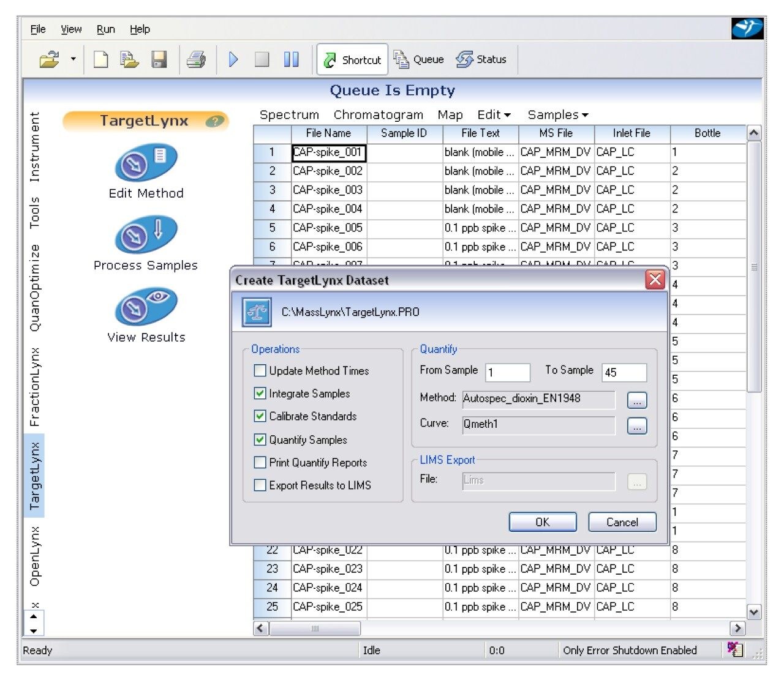Click the Shortcut toolbar icon

click(x=352, y=59)
